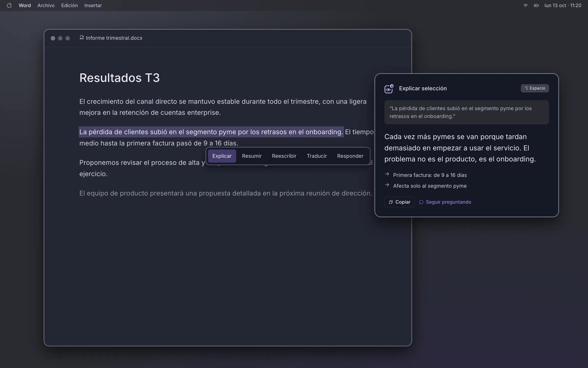Click the arrow icon before Primera factura
This screenshot has height=368, width=588.
[x=387, y=174]
